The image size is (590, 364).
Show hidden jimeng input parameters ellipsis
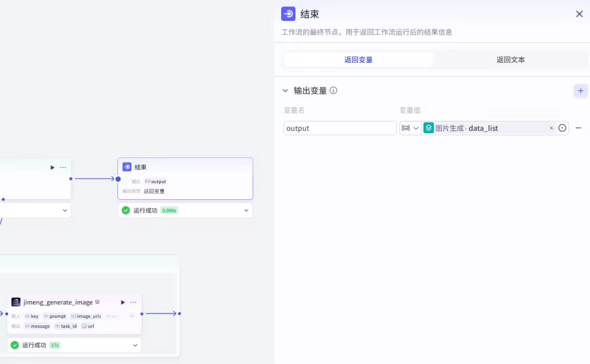(131, 316)
